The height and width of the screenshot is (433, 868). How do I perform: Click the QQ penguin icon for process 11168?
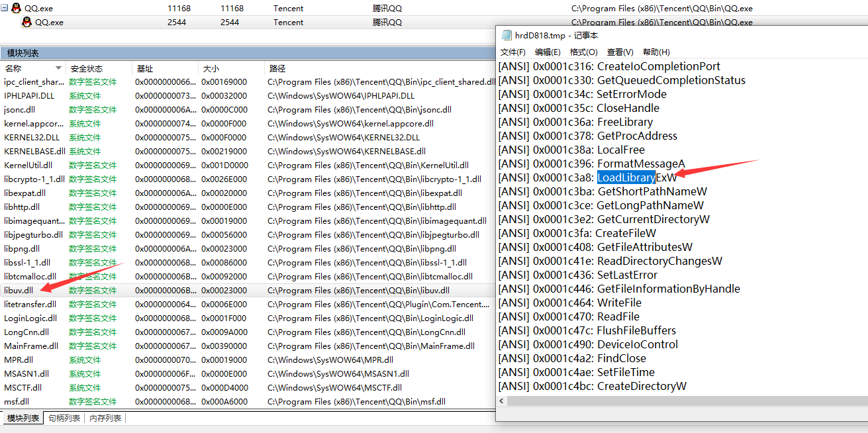tap(16, 9)
